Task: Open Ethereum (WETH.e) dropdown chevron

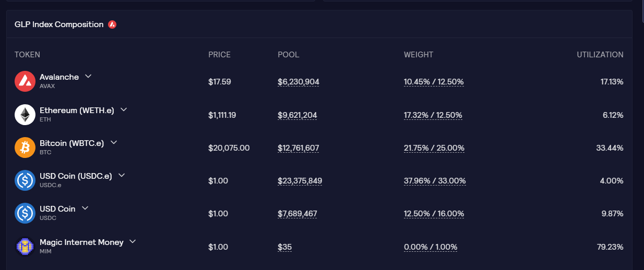Action: click(124, 109)
